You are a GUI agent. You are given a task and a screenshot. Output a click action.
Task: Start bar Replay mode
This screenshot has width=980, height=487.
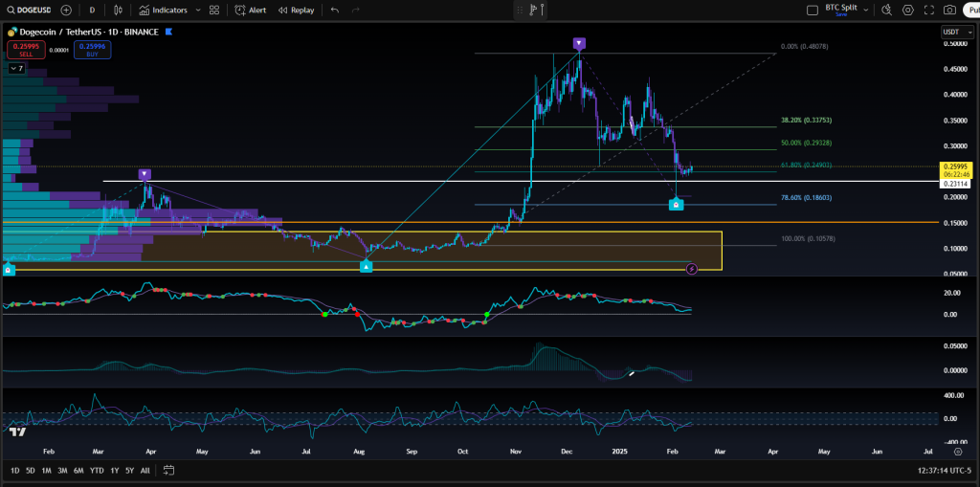(297, 10)
